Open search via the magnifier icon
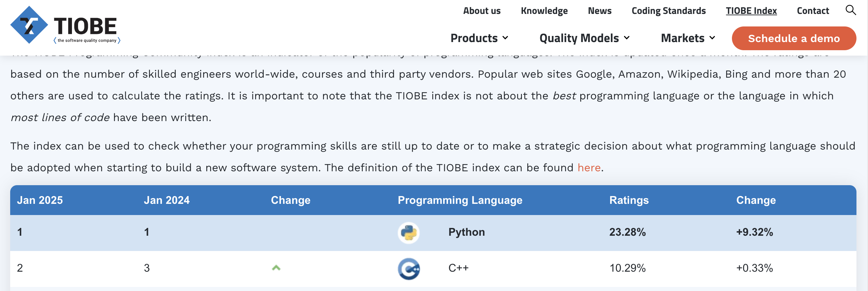Viewport: 868px width, 291px height. (850, 10)
